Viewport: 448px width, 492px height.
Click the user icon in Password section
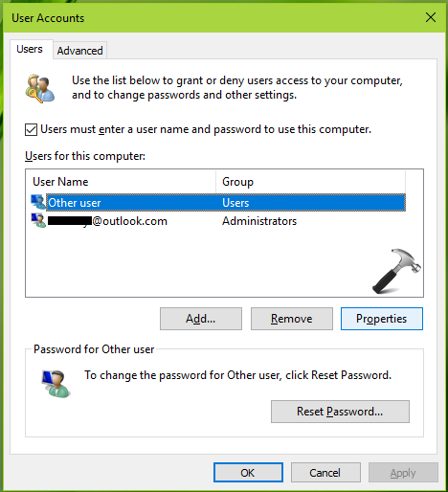[x=56, y=384]
